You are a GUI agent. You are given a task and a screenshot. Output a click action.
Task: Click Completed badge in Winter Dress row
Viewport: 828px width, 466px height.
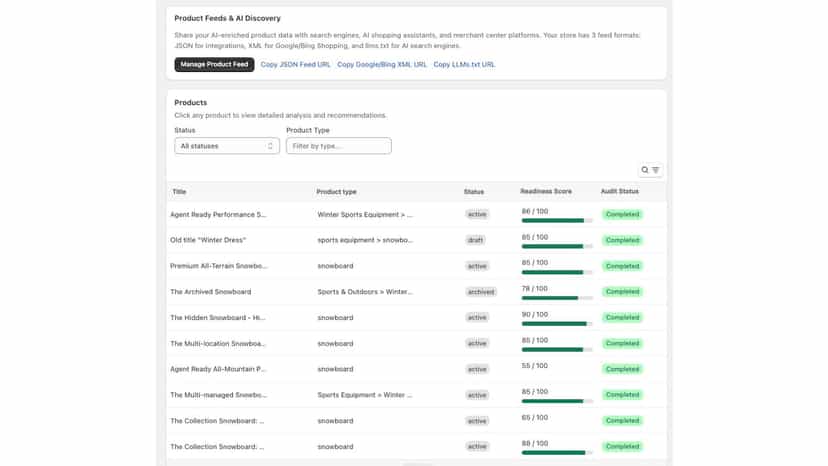[623, 240]
